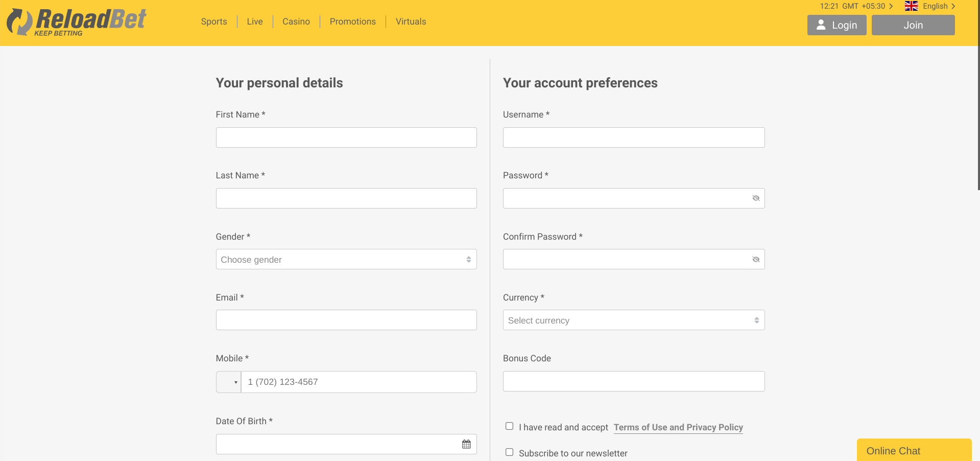
Task: Open the Date Of Birth calendar icon
Action: click(466, 444)
